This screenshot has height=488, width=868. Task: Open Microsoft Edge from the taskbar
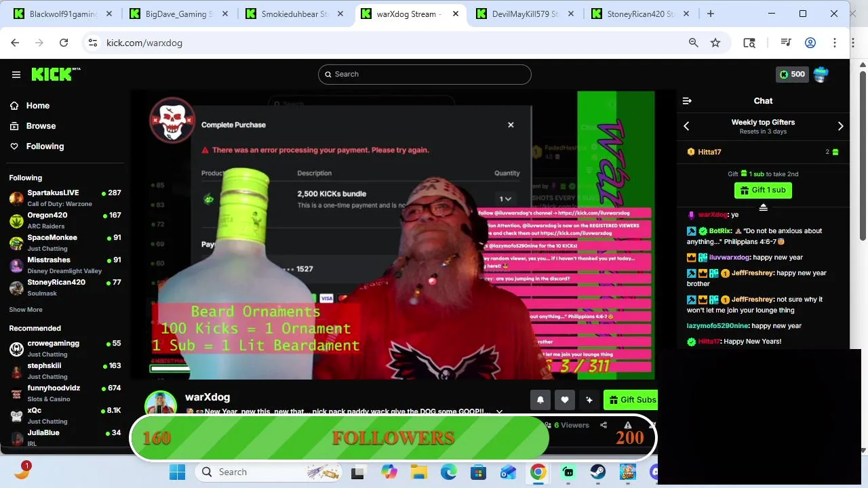(448, 472)
